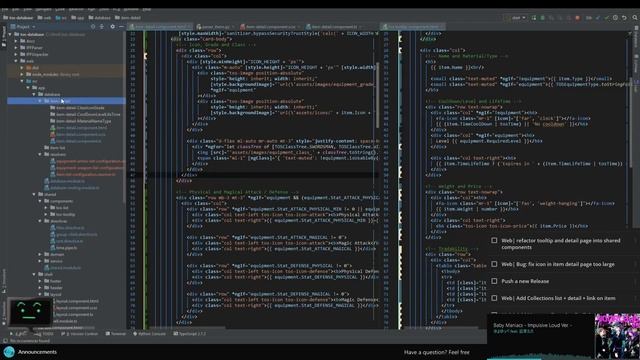Click app breadcrumb in navigation bar
640x360 pixels.
78,18
